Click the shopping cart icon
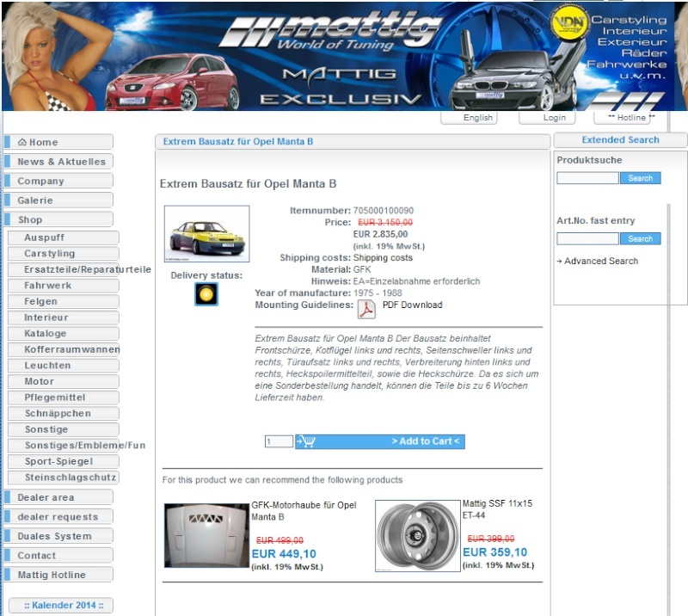This screenshot has width=688, height=616. (306, 441)
